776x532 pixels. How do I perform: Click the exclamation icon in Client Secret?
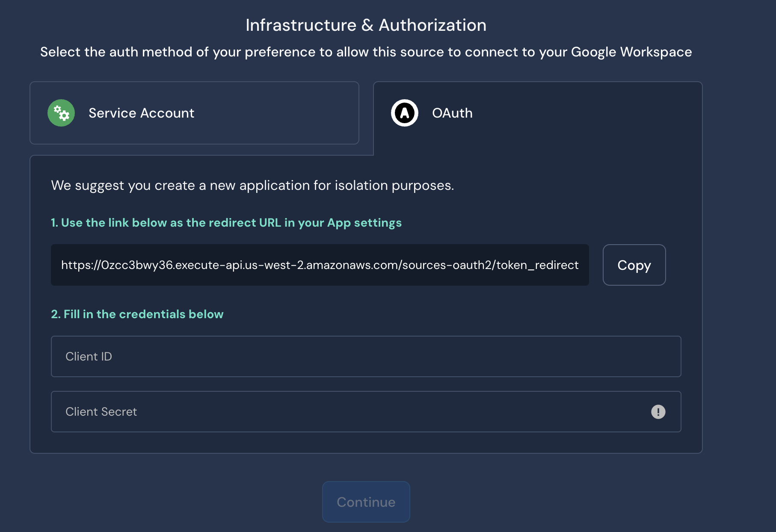tap(658, 412)
